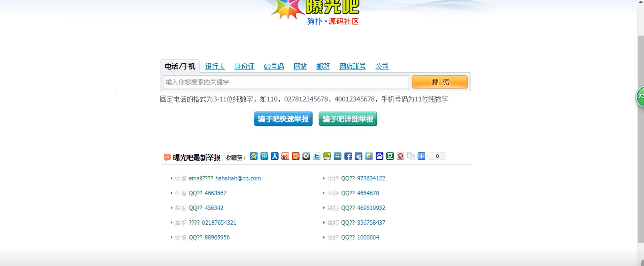The height and width of the screenshot is (266, 644).
Task: Open the QQ号码 search tab
Action: (x=273, y=66)
